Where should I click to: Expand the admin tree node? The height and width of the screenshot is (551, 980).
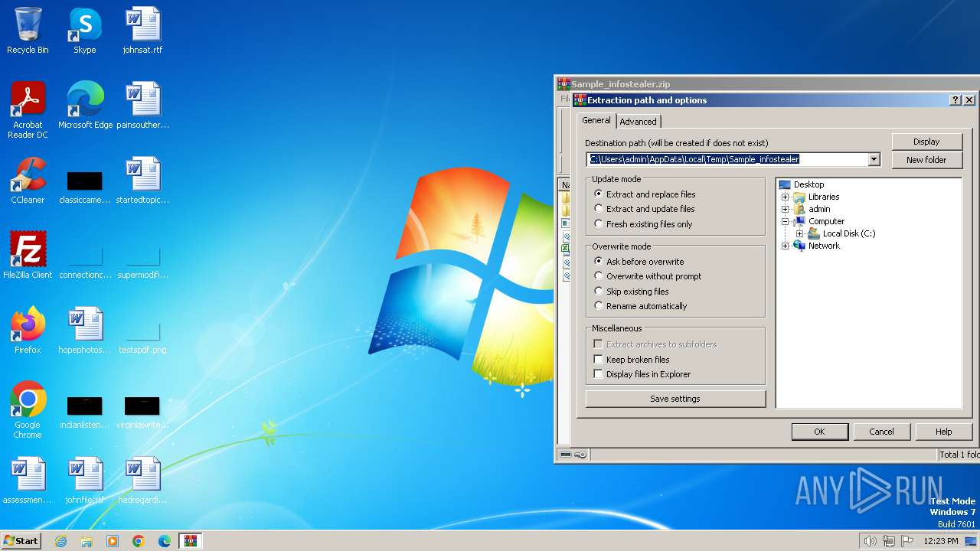click(785, 209)
